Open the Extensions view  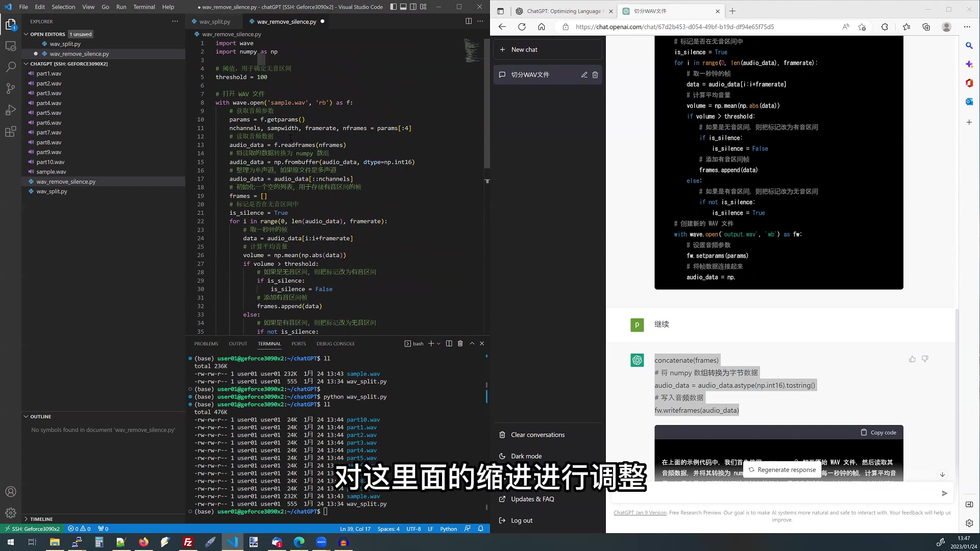(11, 132)
